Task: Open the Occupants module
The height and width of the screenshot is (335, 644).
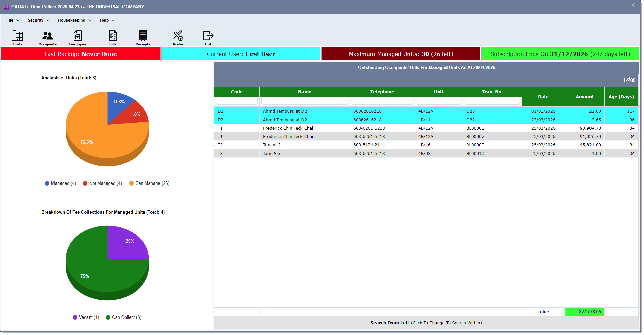Action: pyautogui.click(x=47, y=38)
